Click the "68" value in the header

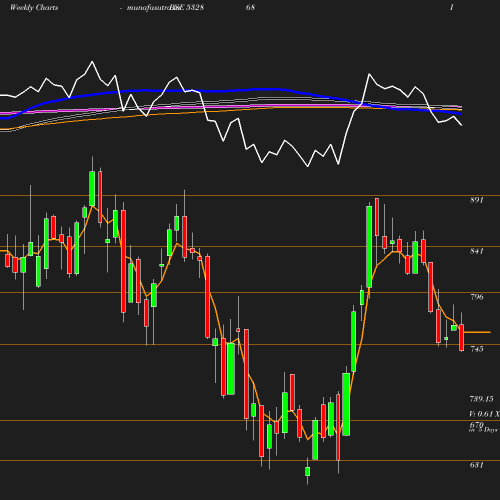tap(250, 7)
